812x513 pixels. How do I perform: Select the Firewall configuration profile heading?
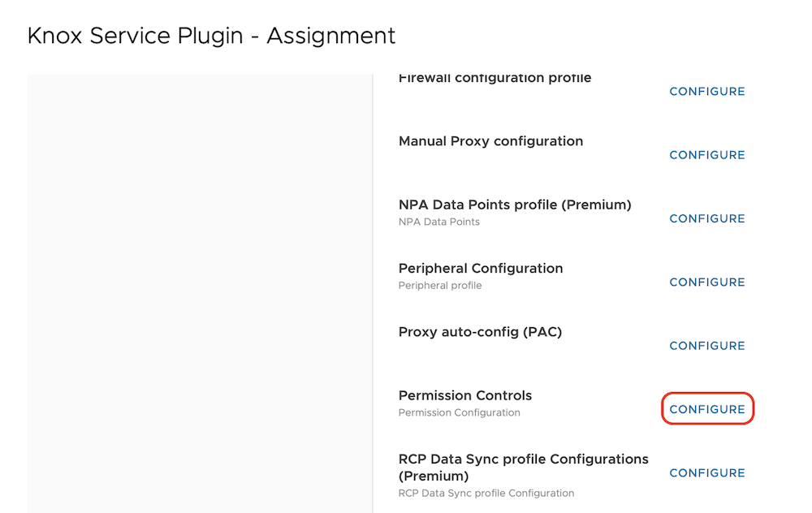[495, 79]
